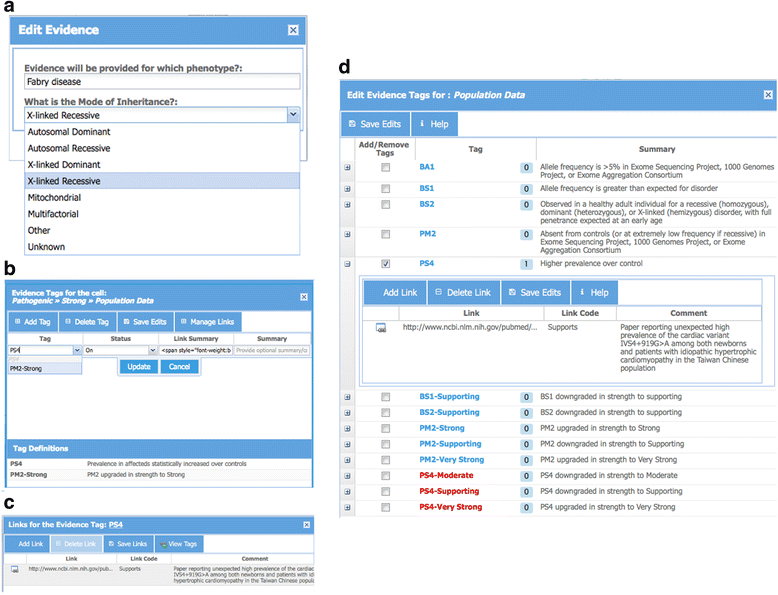
Task: Click Delete Link in PS4 nested toolbar
Action: tap(462, 292)
